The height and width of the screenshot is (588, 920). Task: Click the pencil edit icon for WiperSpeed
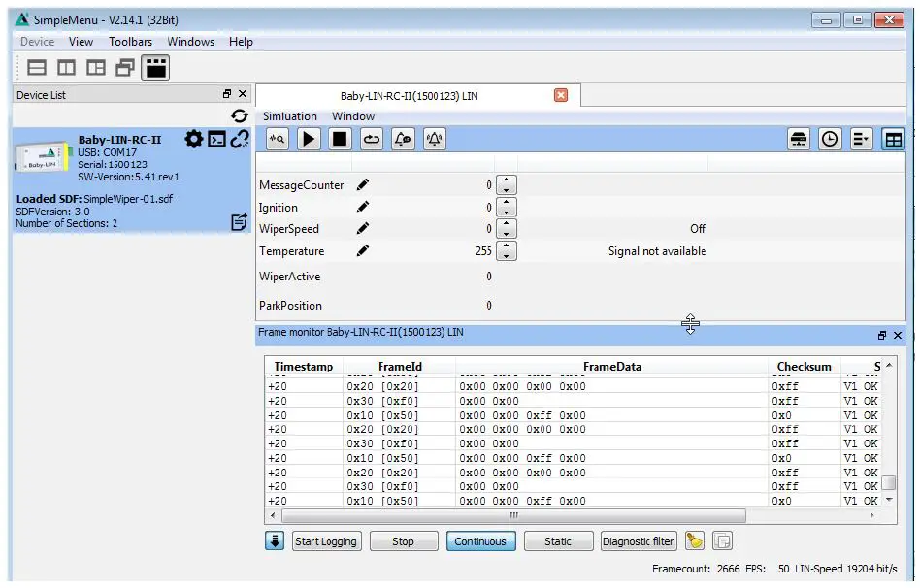[363, 229]
